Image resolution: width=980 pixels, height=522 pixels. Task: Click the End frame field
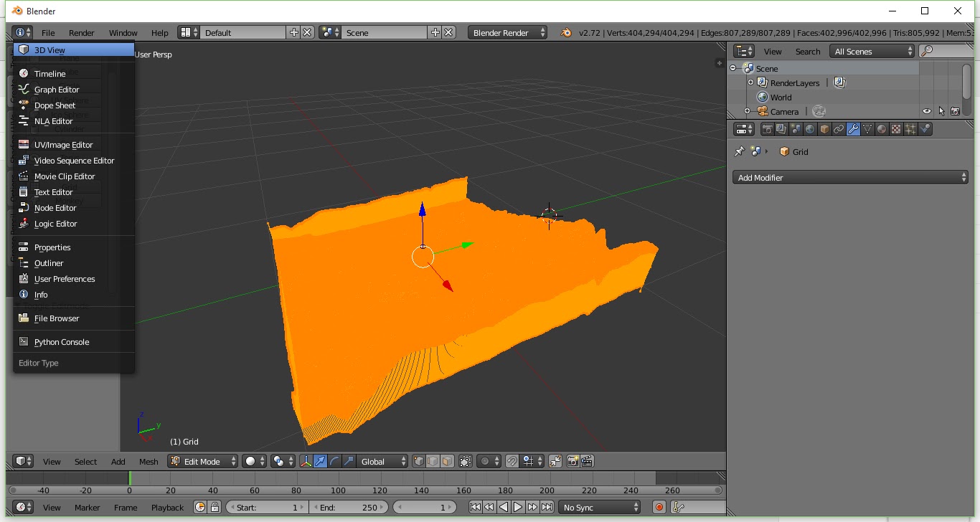349,507
